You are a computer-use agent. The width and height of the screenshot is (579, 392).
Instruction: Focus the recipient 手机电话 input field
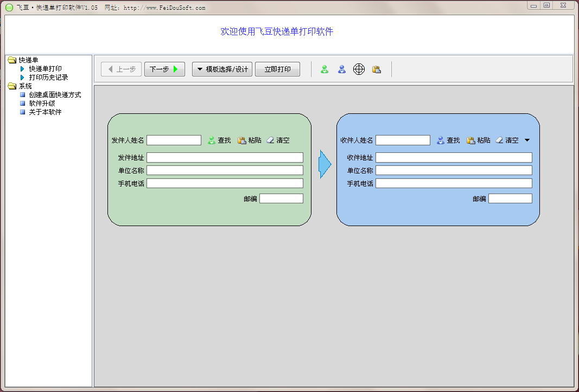tap(454, 183)
